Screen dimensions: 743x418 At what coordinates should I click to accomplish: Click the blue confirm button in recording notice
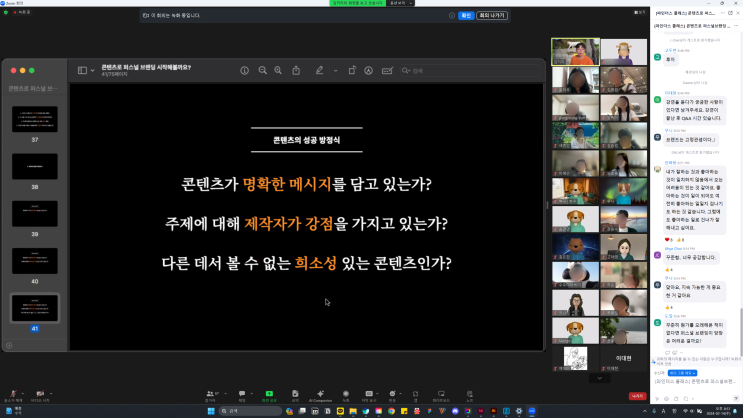pyautogui.click(x=465, y=16)
